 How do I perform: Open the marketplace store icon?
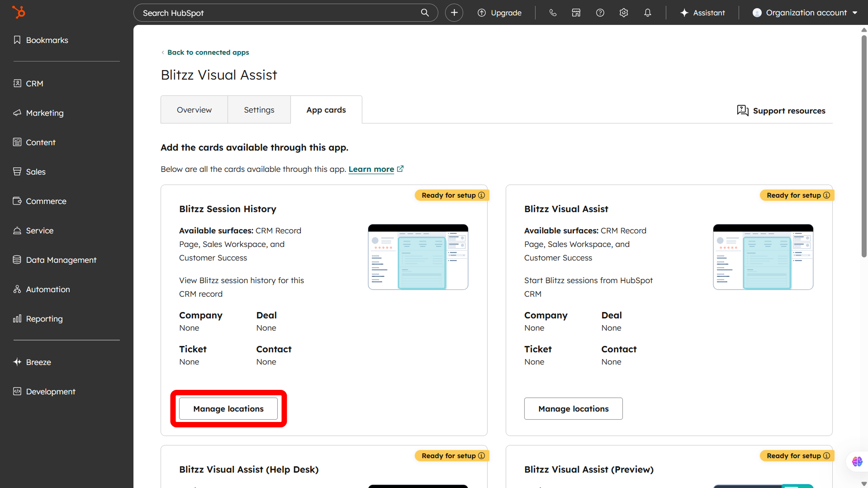[576, 13]
